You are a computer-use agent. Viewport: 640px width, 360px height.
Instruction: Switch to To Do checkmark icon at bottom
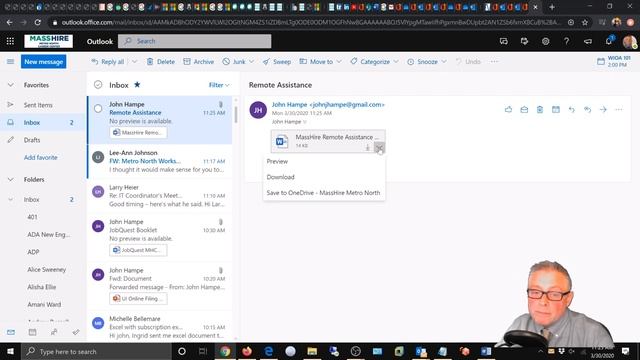tap(76, 332)
